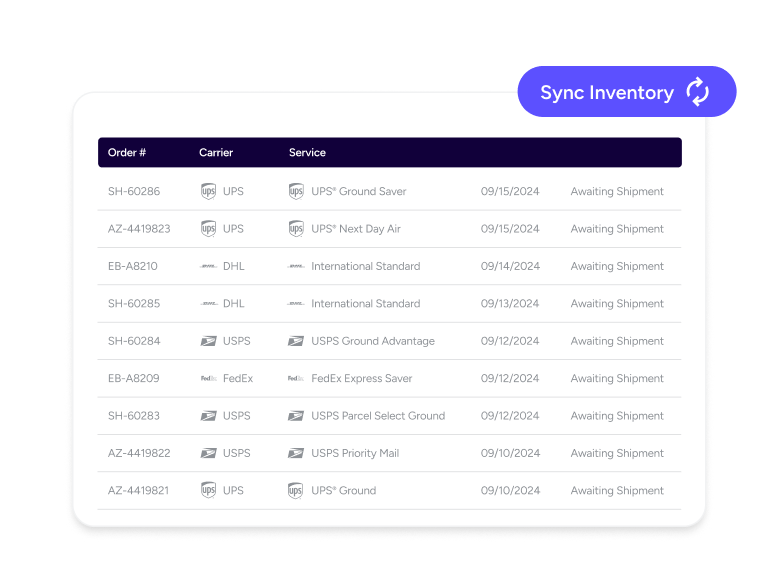Click USPS carrier logo for order SH-60284
This screenshot has width=779, height=585.
point(208,341)
